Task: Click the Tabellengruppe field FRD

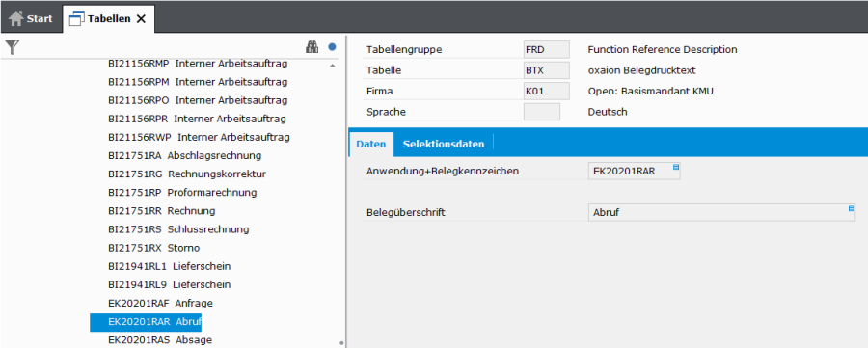Action: [547, 49]
